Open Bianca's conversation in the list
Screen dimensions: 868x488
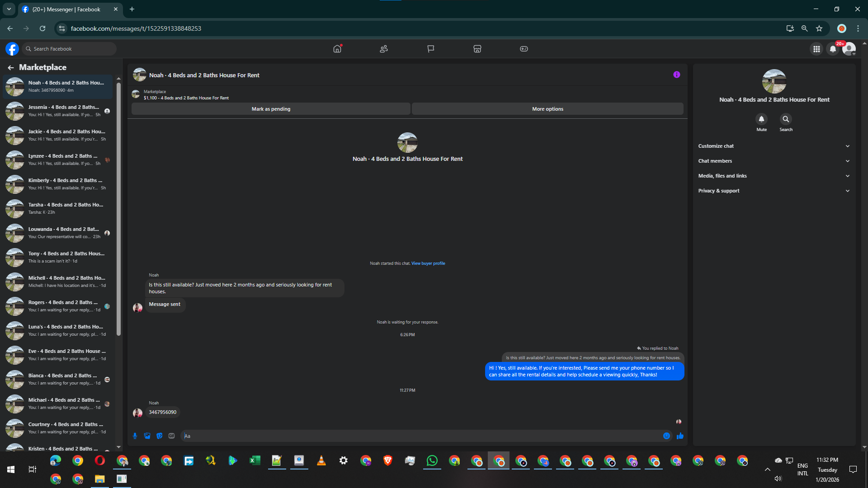58,380
